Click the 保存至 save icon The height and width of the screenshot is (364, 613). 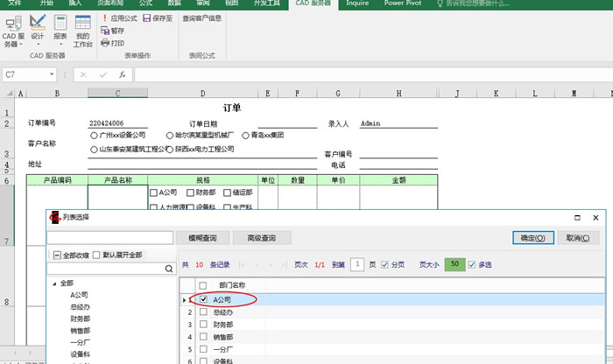(144, 17)
